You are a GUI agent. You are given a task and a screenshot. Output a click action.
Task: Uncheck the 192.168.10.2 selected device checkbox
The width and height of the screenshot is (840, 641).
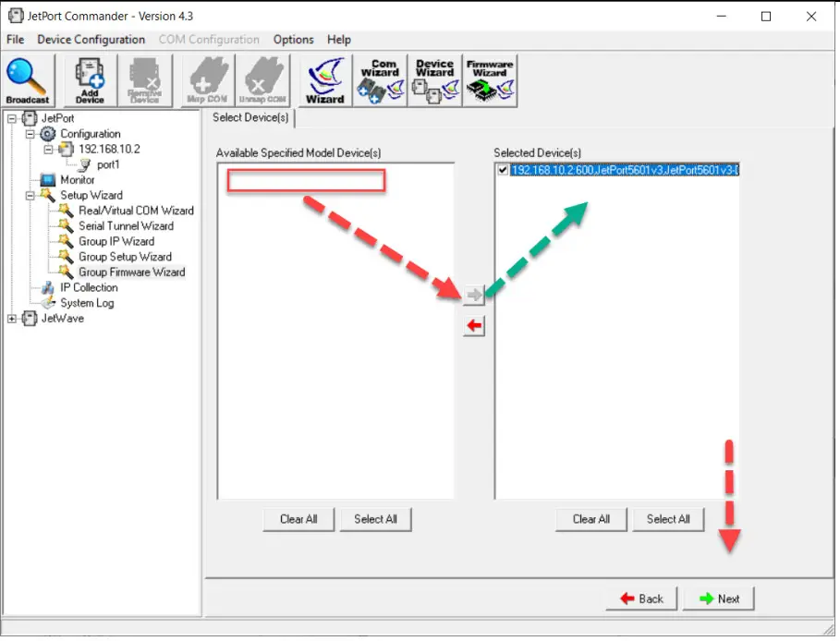(503, 170)
